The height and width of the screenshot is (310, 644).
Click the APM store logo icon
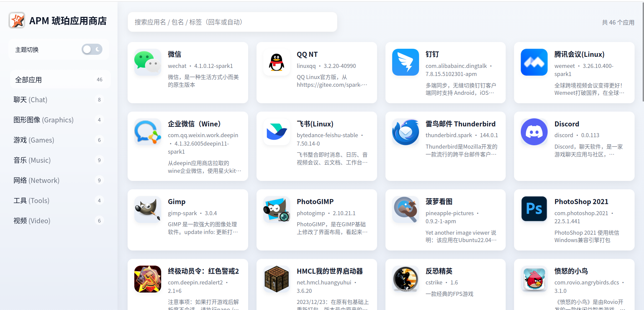17,21
